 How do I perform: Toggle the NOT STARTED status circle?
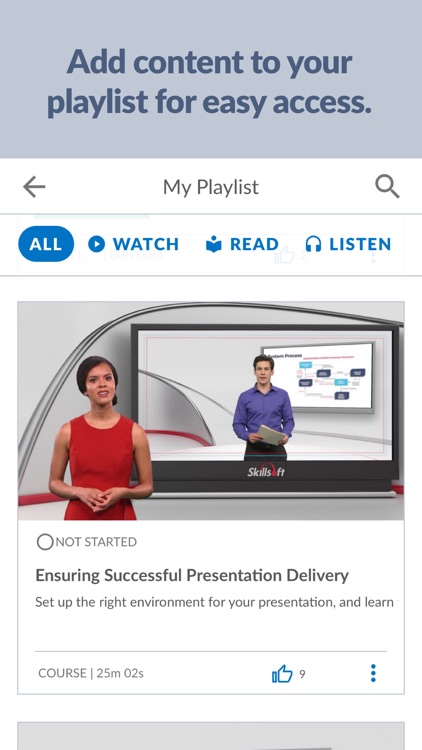pos(44,542)
